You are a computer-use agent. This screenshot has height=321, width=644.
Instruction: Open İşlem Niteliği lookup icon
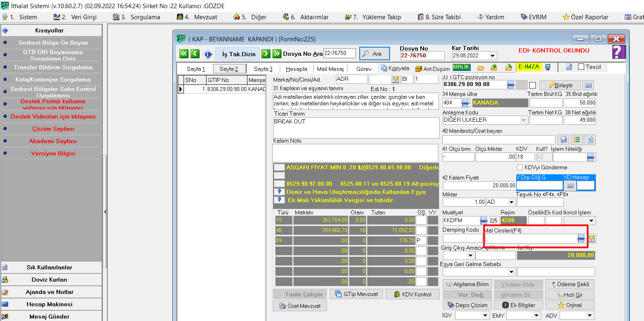(x=591, y=157)
